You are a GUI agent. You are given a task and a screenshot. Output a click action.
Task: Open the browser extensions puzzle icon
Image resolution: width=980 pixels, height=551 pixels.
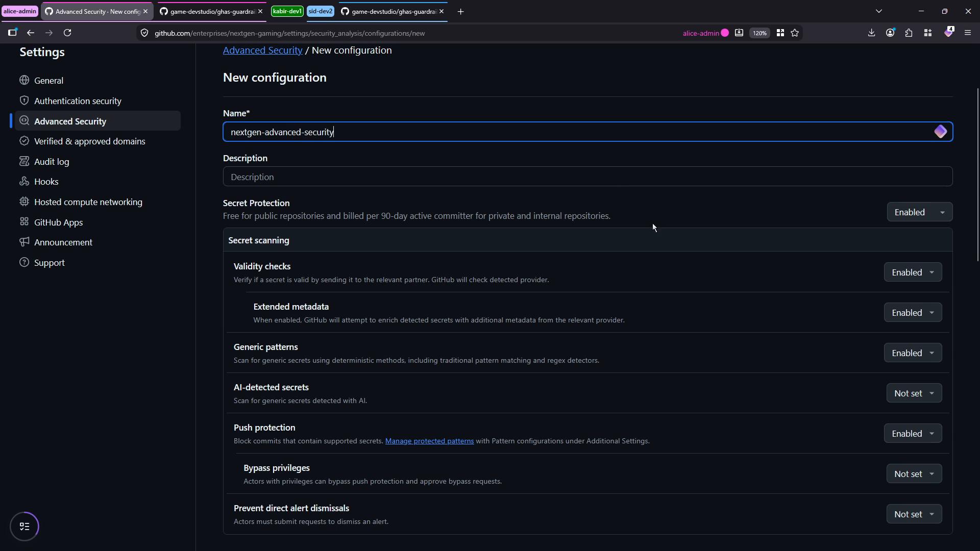point(909,33)
